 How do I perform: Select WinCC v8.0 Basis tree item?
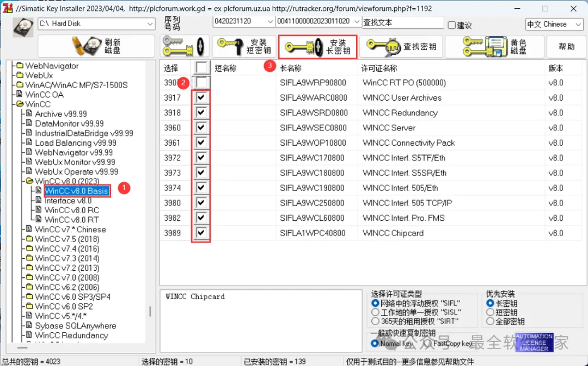pos(77,191)
